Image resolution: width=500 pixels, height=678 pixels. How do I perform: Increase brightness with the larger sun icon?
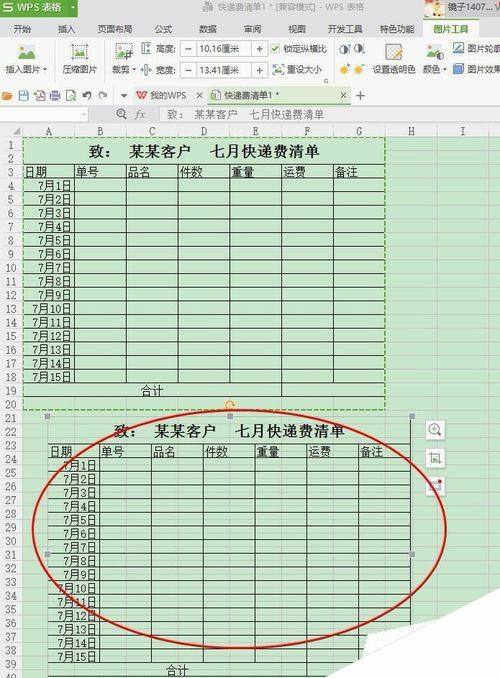tap(344, 69)
